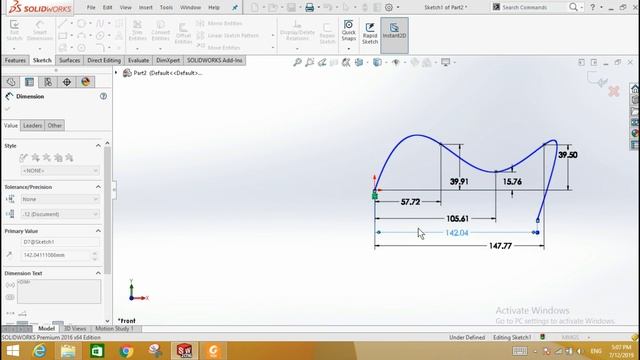
Task: Click the D7@Sketch1 name field
Action: point(60,242)
